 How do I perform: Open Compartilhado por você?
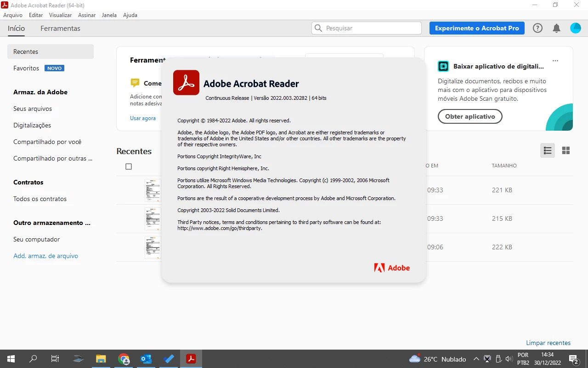click(47, 142)
